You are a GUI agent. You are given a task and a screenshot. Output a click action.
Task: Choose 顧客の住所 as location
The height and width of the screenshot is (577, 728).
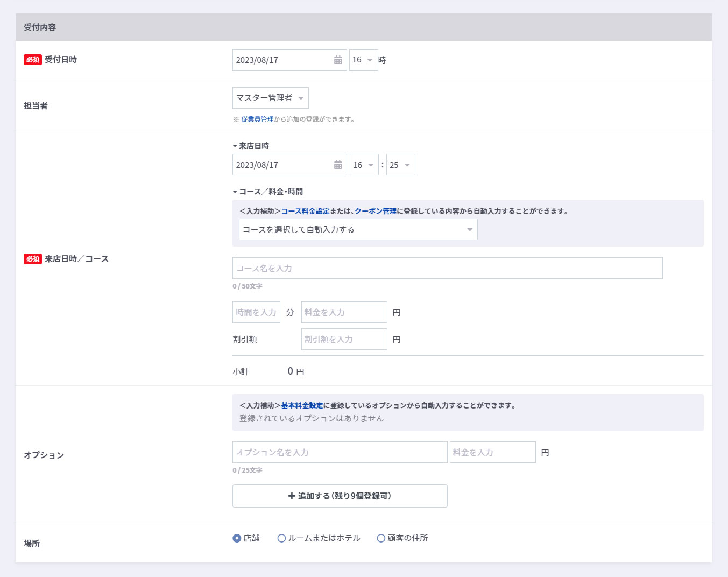click(381, 538)
